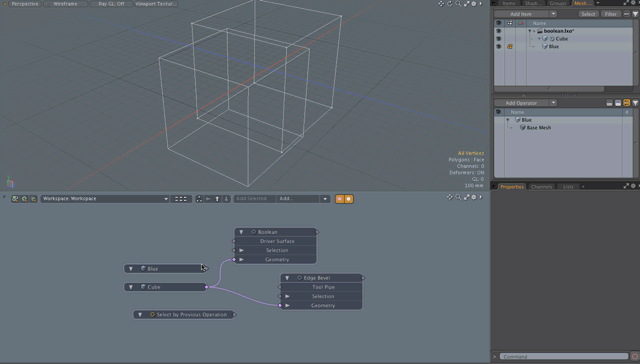This screenshot has width=640, height=364.
Task: Open the Workspace selection dropdown
Action: [105, 199]
